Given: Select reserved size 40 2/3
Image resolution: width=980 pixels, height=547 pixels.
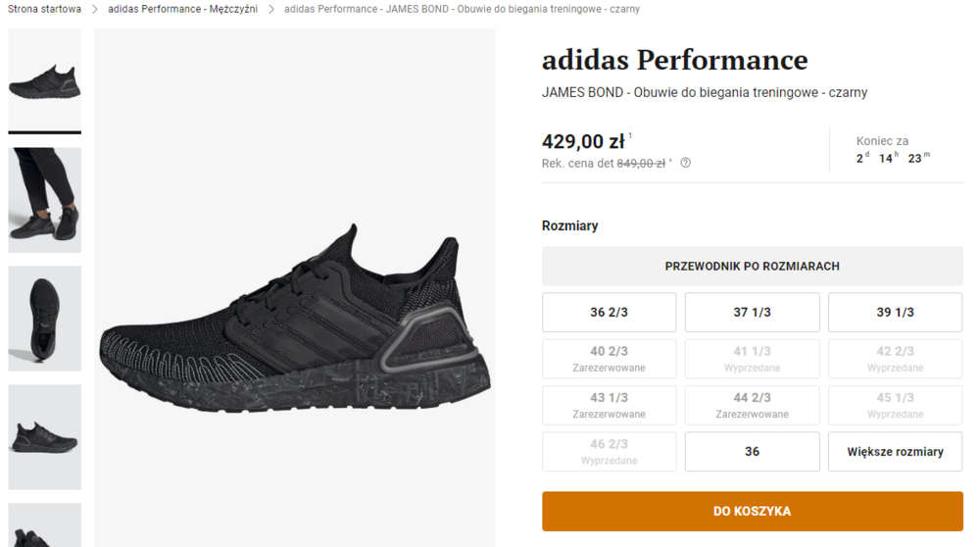Looking at the screenshot, I should tap(609, 359).
